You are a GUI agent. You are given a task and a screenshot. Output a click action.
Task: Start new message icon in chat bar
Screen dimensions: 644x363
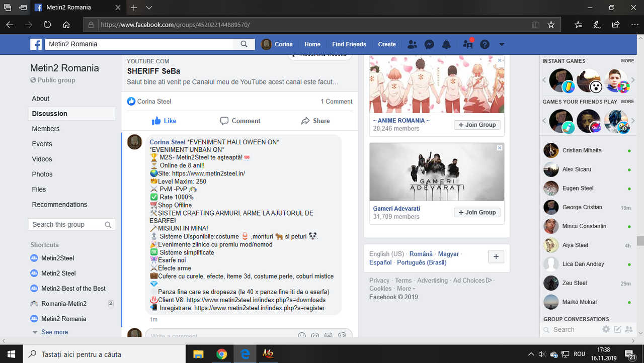(617, 329)
